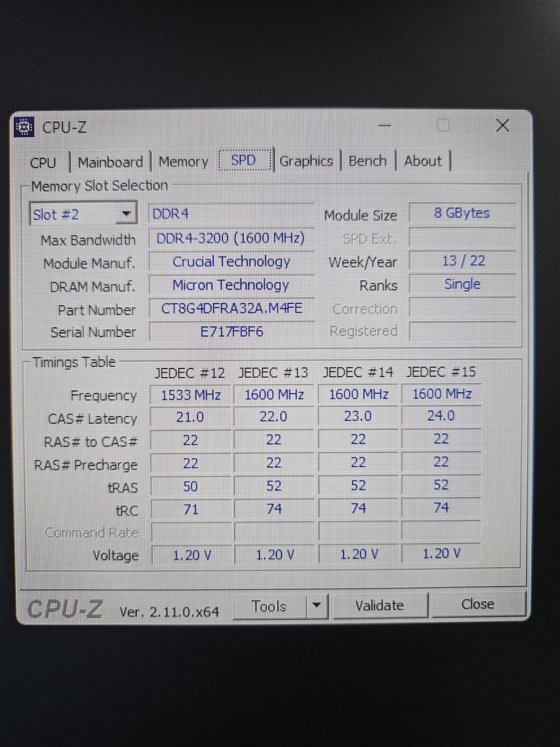Open the Tools button
560x747 pixels.
click(269, 606)
